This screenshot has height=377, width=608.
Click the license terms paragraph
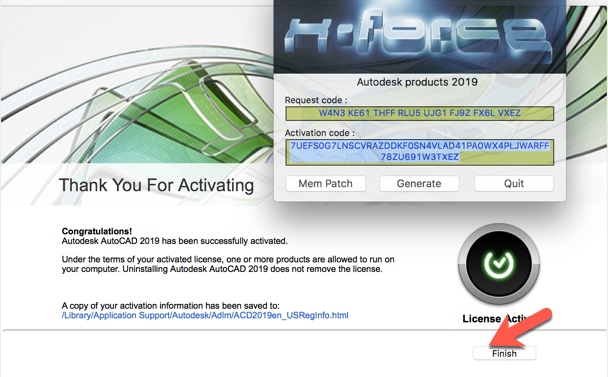228,264
